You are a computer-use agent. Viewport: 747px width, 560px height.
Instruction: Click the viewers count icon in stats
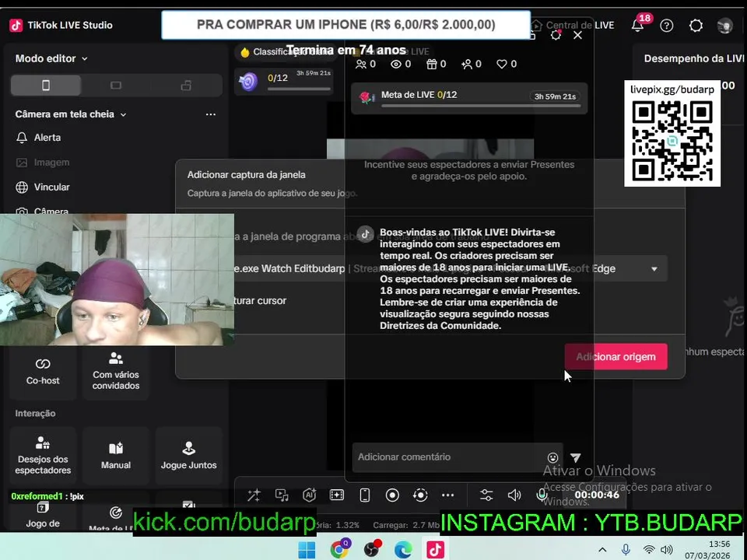point(361,65)
